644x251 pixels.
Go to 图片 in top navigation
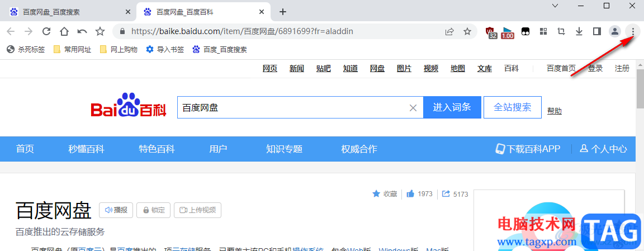tap(404, 69)
